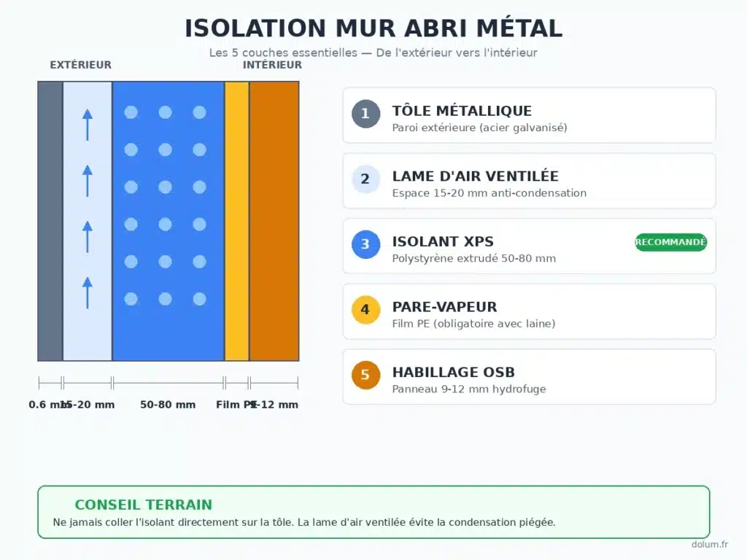
Task: Click the dark gray metal sheet layer
Action: (x=50, y=221)
